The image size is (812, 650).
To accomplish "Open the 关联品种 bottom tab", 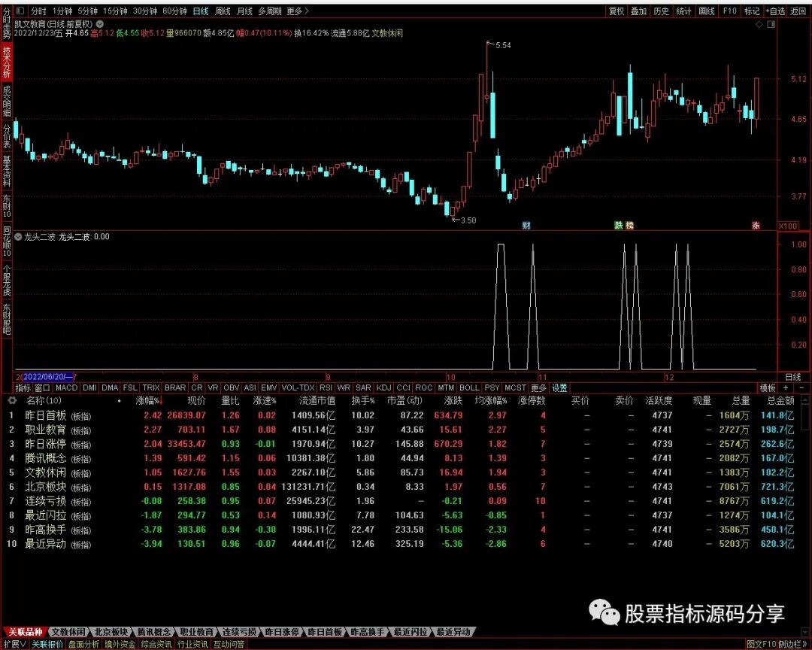I will tap(25, 632).
